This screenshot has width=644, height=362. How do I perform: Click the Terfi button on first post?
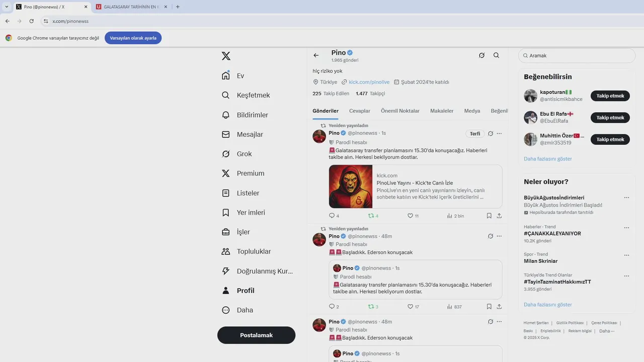[475, 134]
